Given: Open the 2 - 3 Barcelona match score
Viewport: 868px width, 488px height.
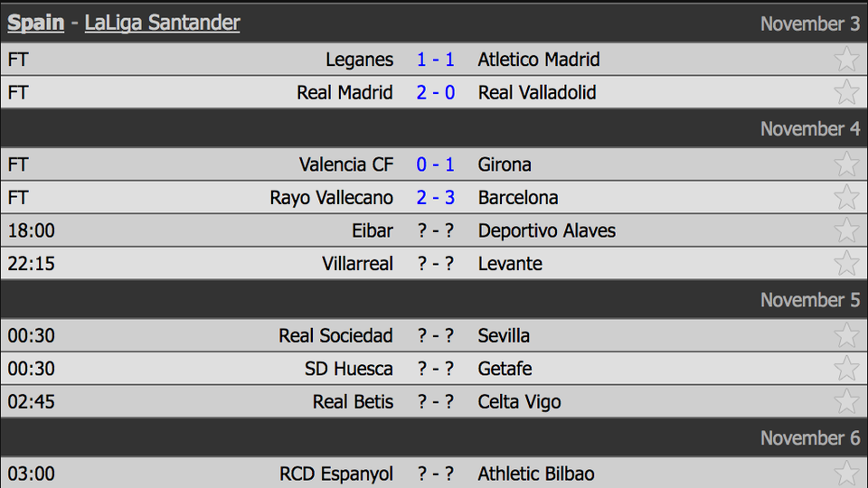Looking at the screenshot, I should point(436,198).
